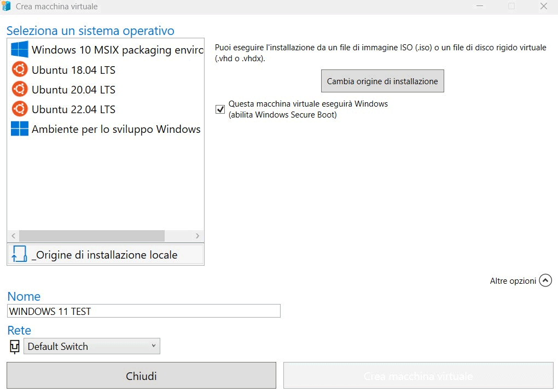This screenshot has width=558, height=392.
Task: Click the Windows 11 logo icon beside Ambiente per lo sviluppo
Action: [x=20, y=129]
